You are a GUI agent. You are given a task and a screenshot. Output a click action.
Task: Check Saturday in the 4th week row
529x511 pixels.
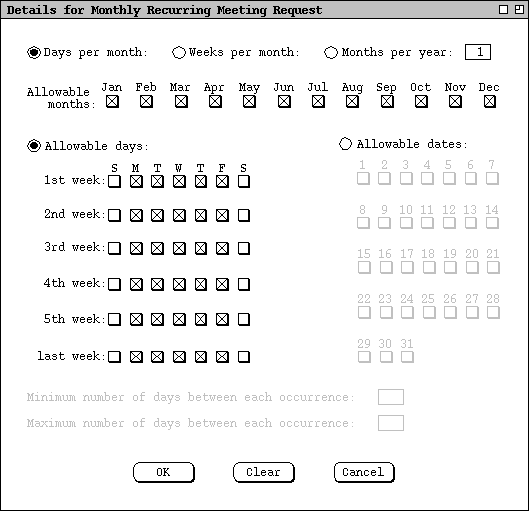244,284
